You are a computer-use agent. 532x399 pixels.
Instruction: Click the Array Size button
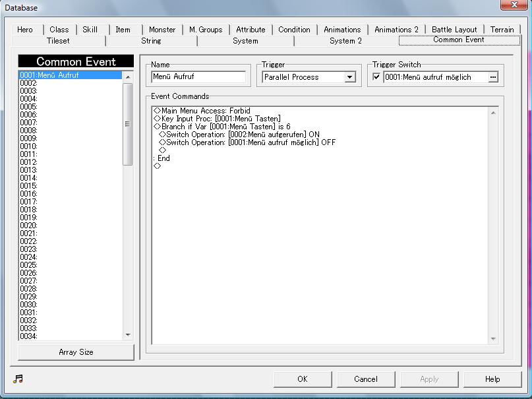tap(76, 352)
